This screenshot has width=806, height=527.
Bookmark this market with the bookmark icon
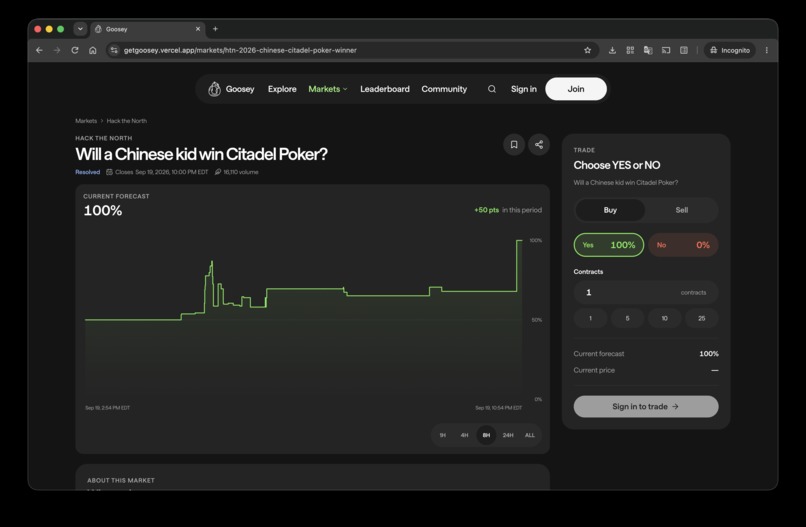click(x=514, y=144)
